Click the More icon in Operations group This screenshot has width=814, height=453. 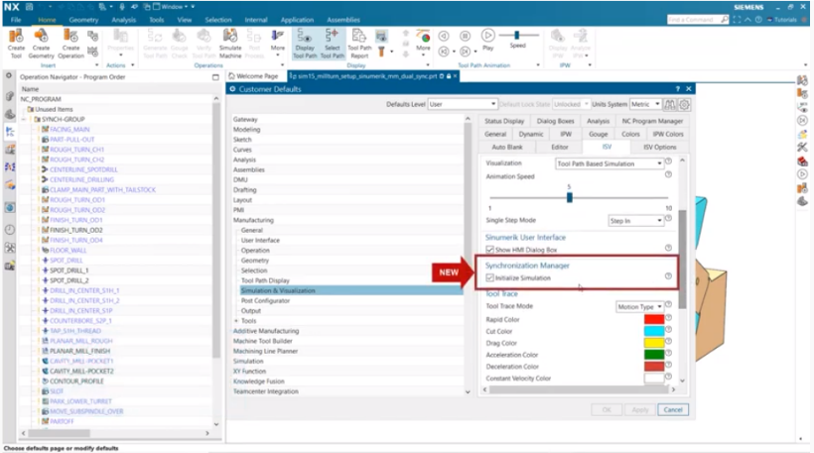[278, 40]
